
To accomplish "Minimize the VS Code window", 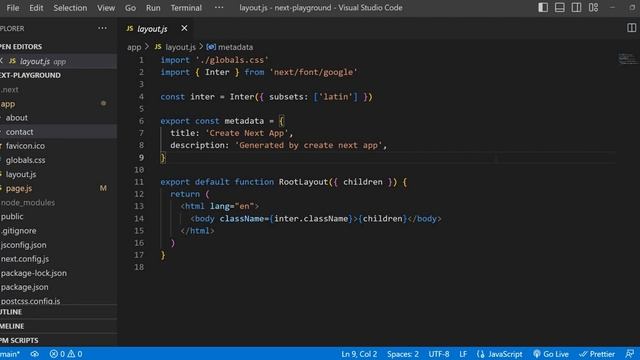I will (x=612, y=7).
